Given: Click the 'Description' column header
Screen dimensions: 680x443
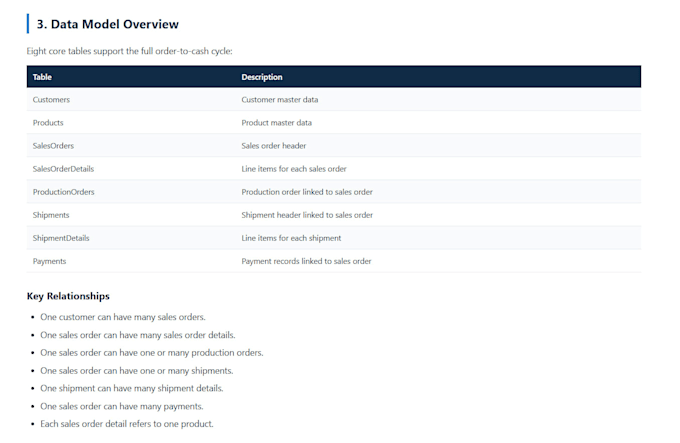Looking at the screenshot, I should [262, 77].
